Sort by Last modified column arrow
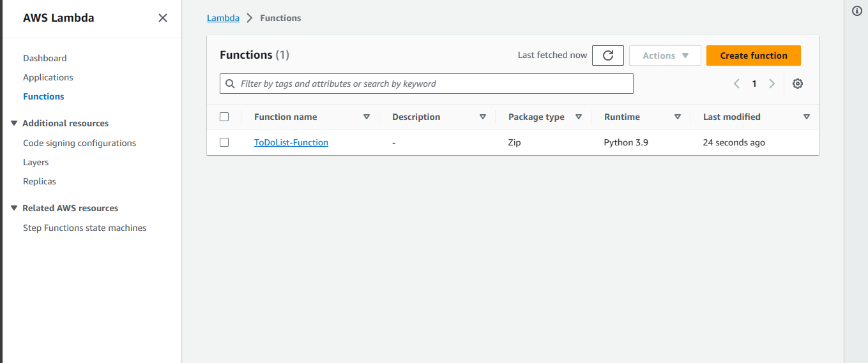 coord(807,117)
